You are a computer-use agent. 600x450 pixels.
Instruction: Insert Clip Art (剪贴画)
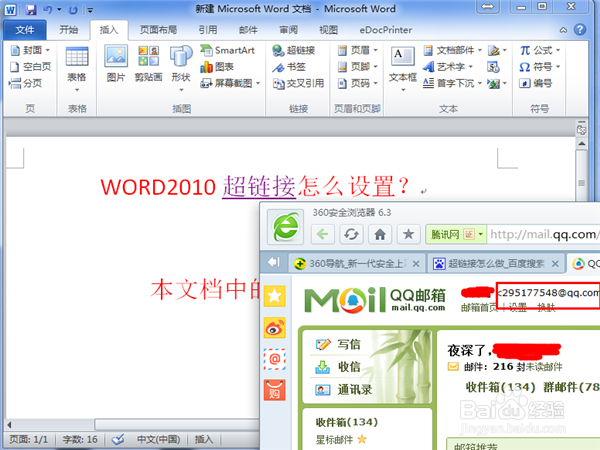click(148, 64)
